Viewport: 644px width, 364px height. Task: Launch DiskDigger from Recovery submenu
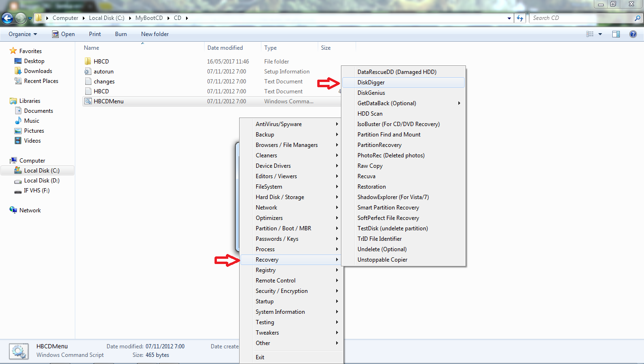click(403, 82)
